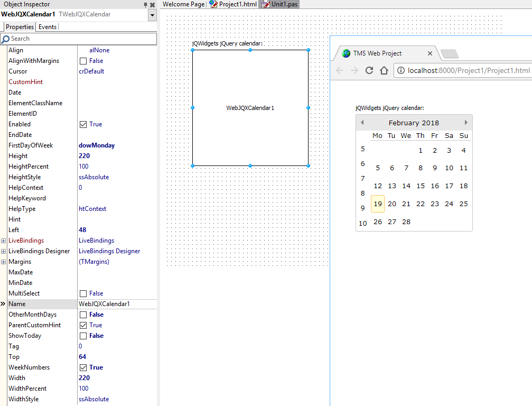Select the ElementID property row
The image size is (532, 406).
coord(82,113)
